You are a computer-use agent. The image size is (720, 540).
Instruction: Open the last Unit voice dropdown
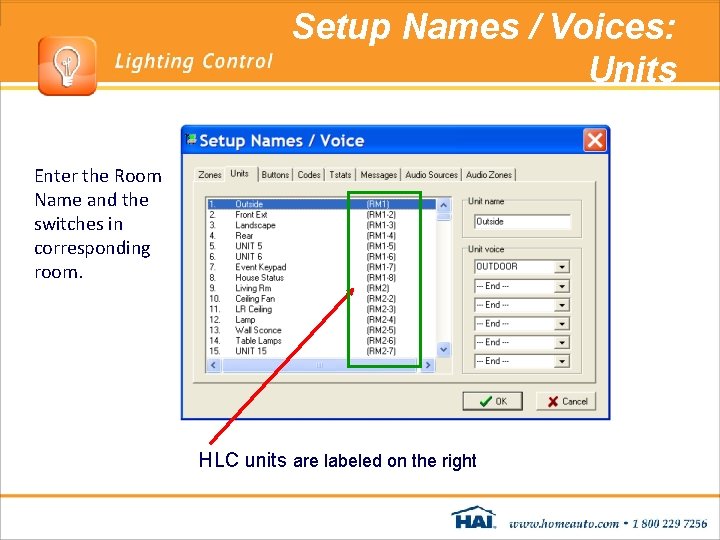pos(562,361)
